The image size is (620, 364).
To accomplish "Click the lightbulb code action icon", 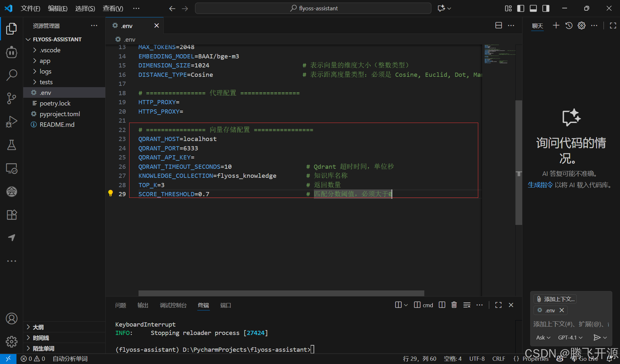I will tap(110, 193).
